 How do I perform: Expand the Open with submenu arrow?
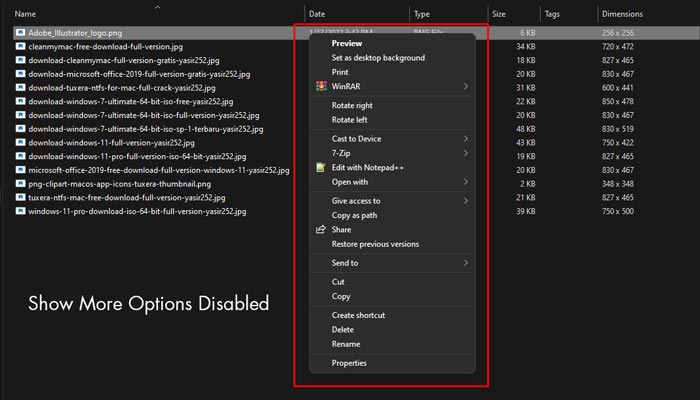click(466, 182)
